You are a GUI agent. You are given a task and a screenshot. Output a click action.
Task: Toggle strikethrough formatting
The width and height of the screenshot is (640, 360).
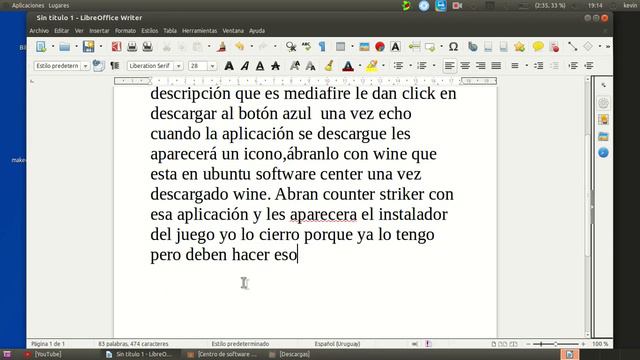276,66
